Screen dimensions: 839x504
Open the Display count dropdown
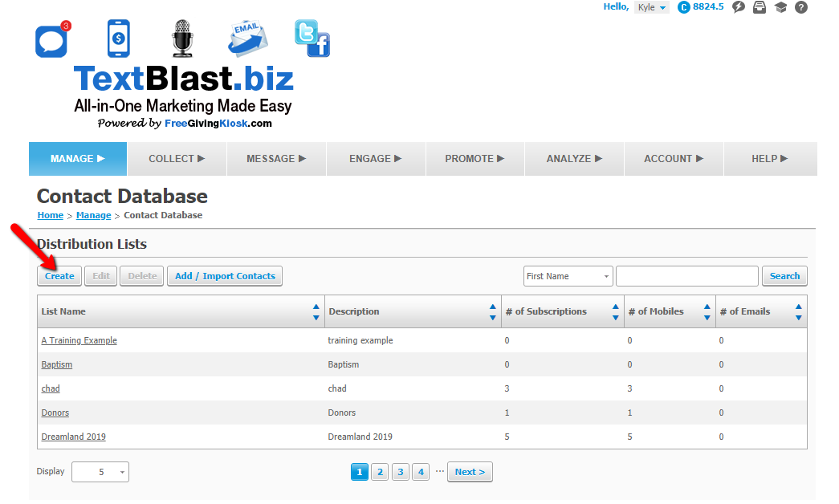coord(100,472)
